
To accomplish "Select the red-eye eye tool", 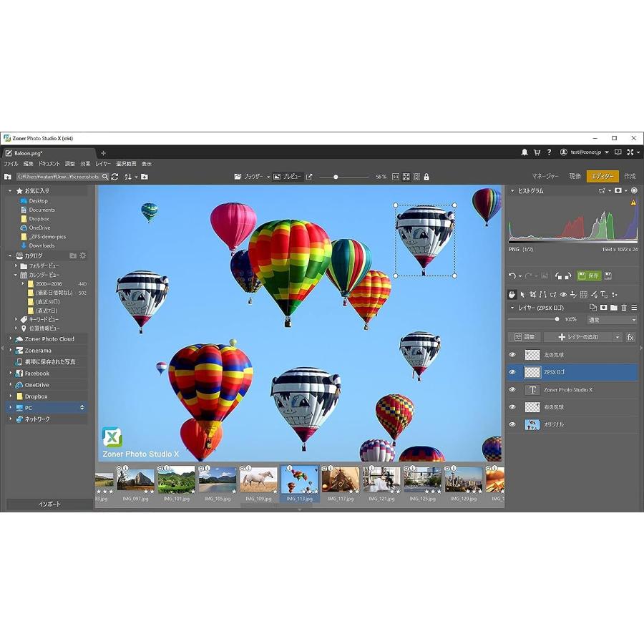I will pos(564,294).
